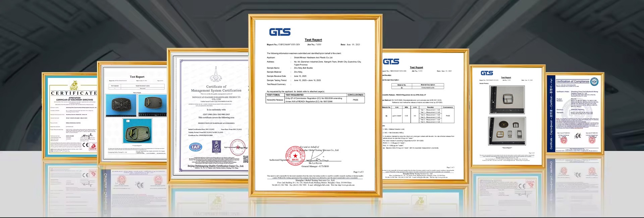The width and height of the screenshot is (644, 218).
Task: Click 'Test Report' heading above the eagle buckle photos
Action: pyautogui.click(x=137, y=77)
